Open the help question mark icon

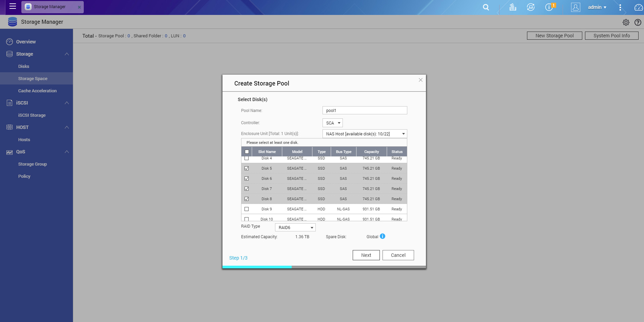pyautogui.click(x=638, y=22)
